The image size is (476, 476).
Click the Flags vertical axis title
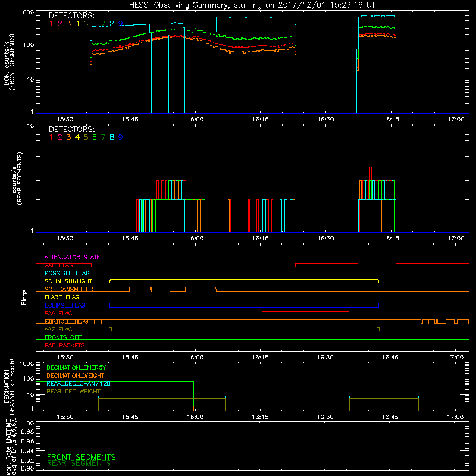(x=24, y=297)
